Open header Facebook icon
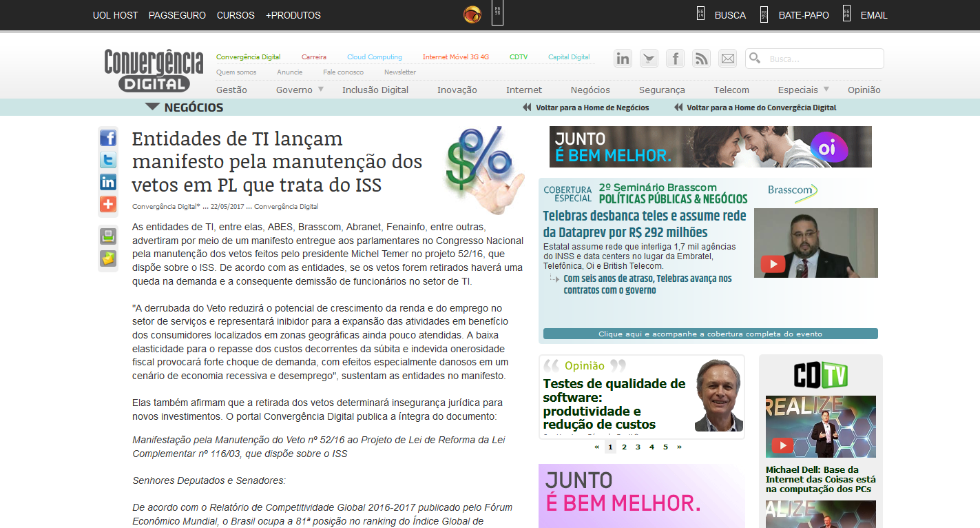This screenshot has width=980, height=528. 675,59
